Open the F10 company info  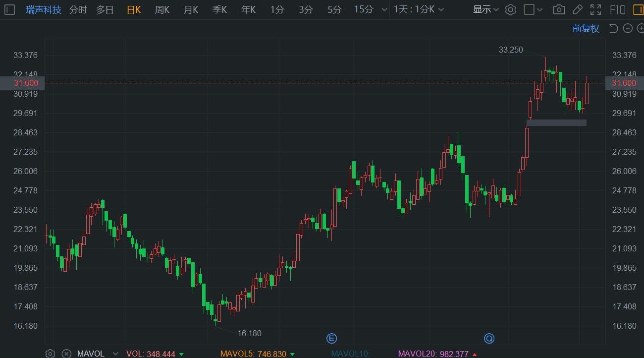click(x=617, y=9)
